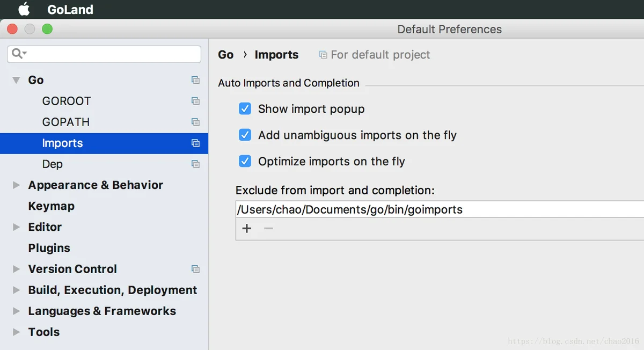
Task: Select the Keymap settings page
Action: (x=51, y=206)
